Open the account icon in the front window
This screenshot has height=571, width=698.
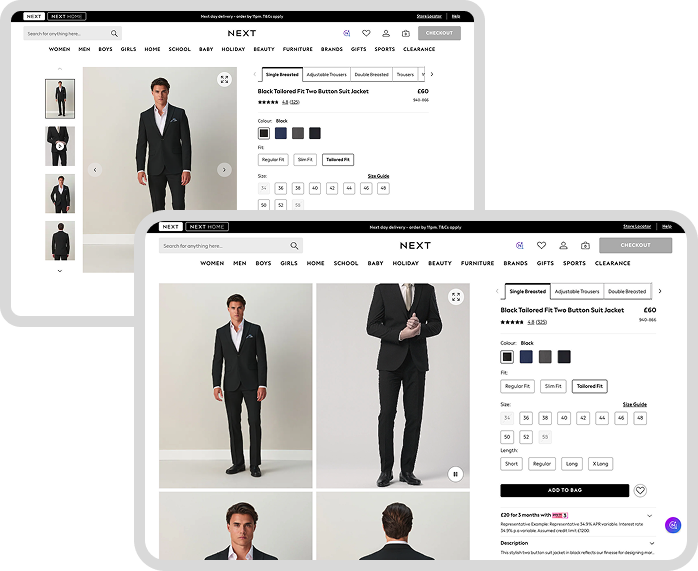point(563,245)
